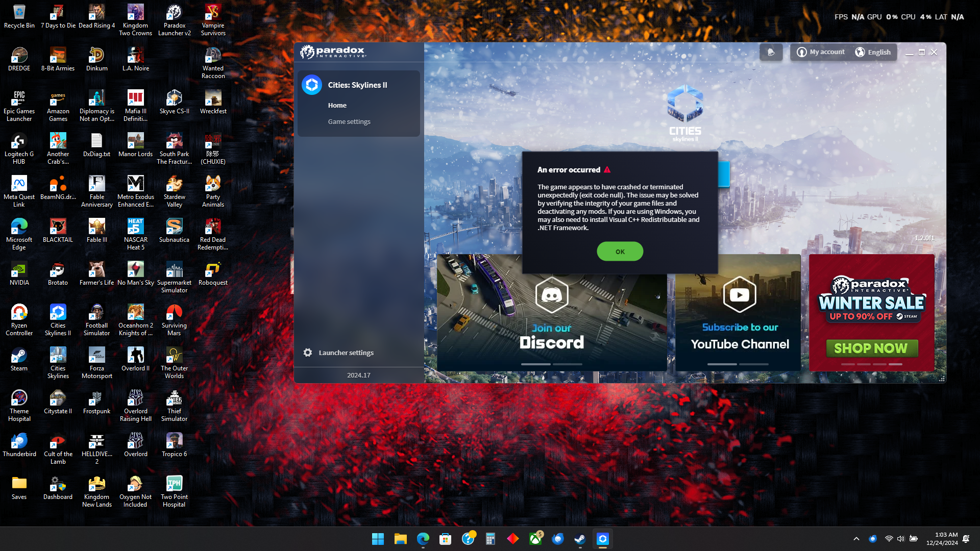The height and width of the screenshot is (551, 980).
Task: Select the HELLDIVERS 2 desktop icon
Action: (96, 449)
